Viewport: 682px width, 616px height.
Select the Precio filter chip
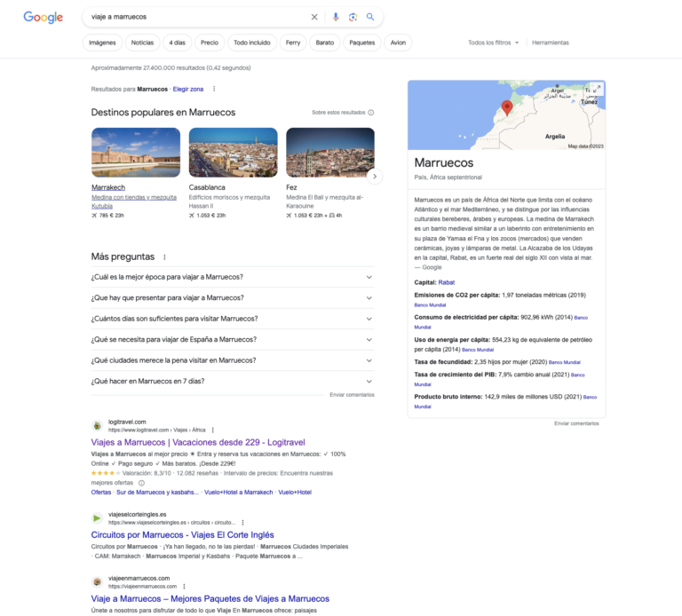pos(210,43)
